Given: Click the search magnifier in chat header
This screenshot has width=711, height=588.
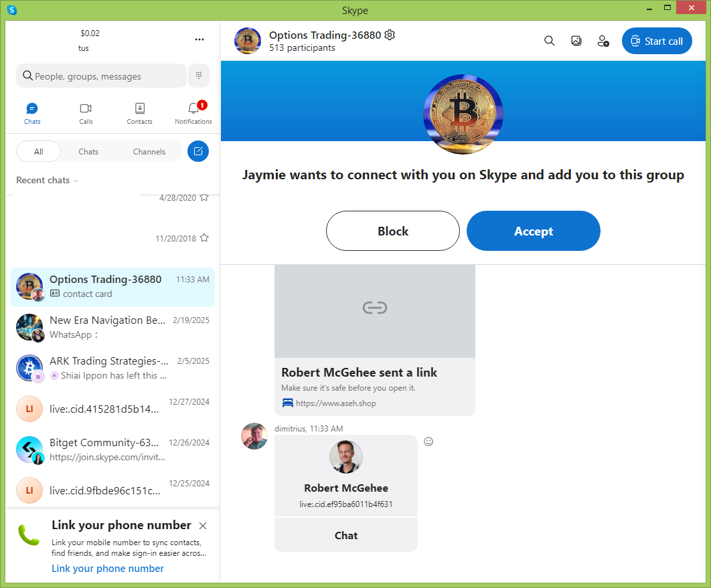Looking at the screenshot, I should point(549,41).
